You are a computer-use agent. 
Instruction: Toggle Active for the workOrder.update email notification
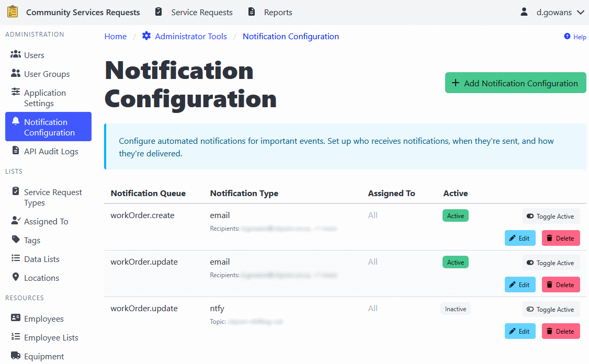pyautogui.click(x=551, y=263)
